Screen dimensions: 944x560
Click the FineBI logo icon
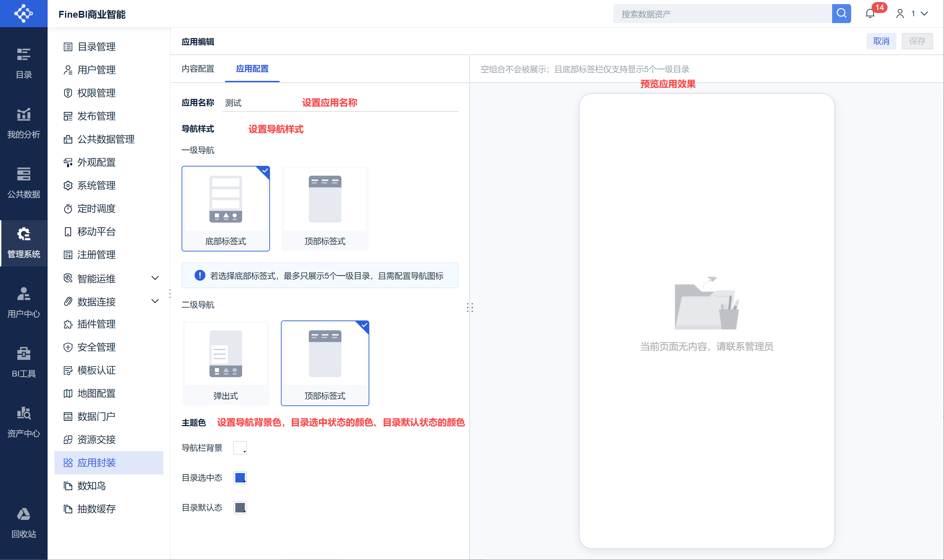(23, 14)
